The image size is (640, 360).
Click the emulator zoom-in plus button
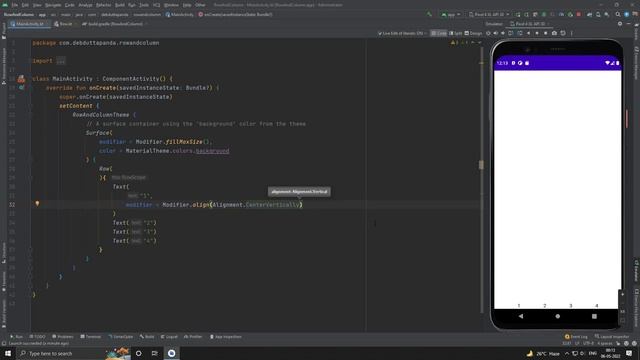tap(622, 294)
